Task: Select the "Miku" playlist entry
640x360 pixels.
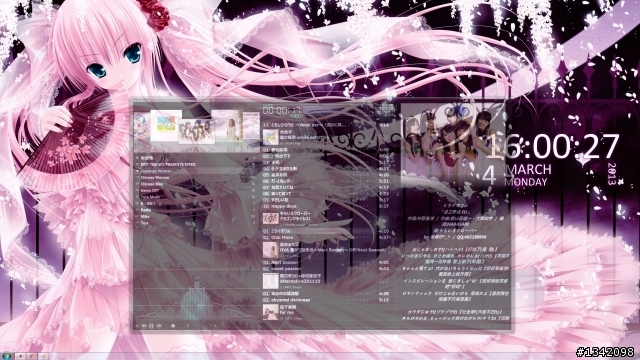Action: pyautogui.click(x=145, y=217)
